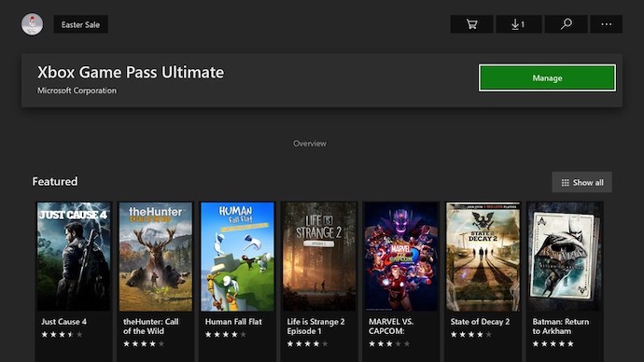Open Life is Strange 2 cover art
644x362 pixels.
[x=318, y=257]
